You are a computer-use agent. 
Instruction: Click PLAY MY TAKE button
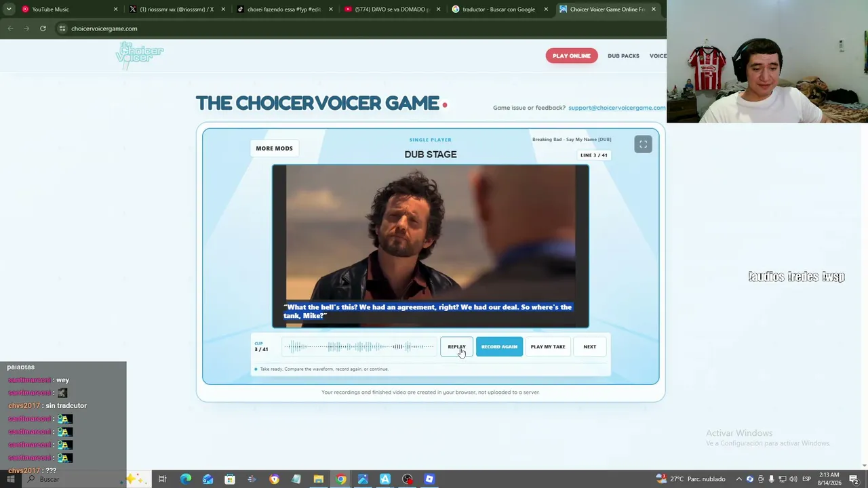coord(548,347)
